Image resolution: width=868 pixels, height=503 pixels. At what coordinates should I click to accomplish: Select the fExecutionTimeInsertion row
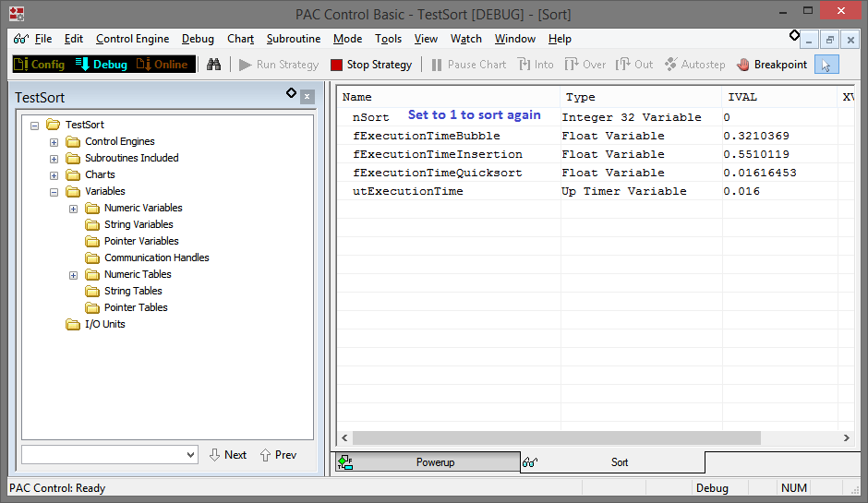click(x=596, y=154)
